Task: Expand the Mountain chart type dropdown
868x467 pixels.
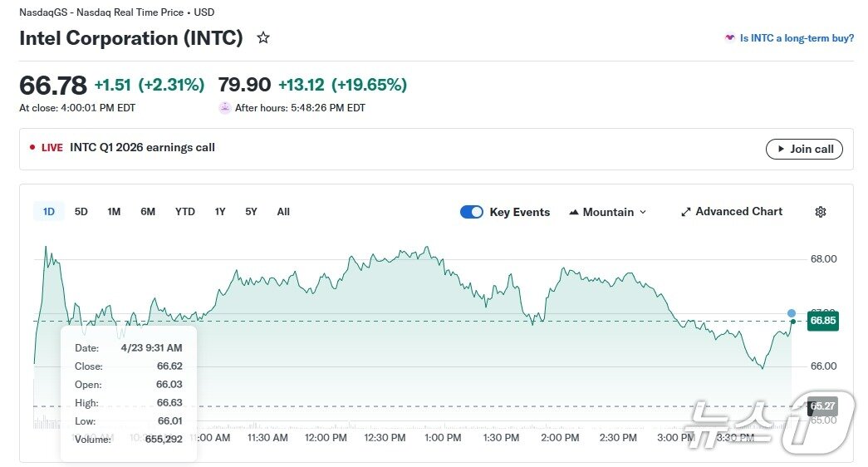Action: (x=608, y=212)
